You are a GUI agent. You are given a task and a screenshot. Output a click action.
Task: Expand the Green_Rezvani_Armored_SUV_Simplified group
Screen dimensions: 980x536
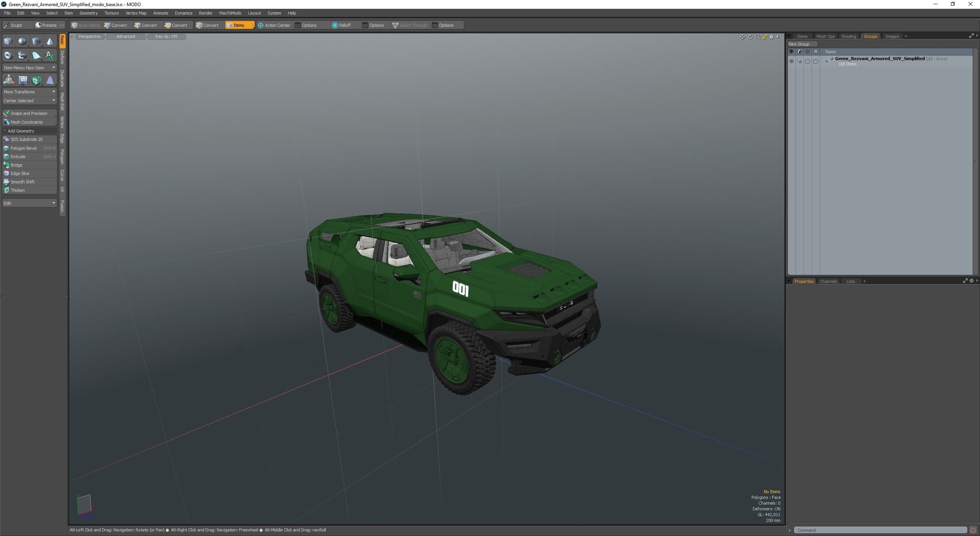pos(826,61)
